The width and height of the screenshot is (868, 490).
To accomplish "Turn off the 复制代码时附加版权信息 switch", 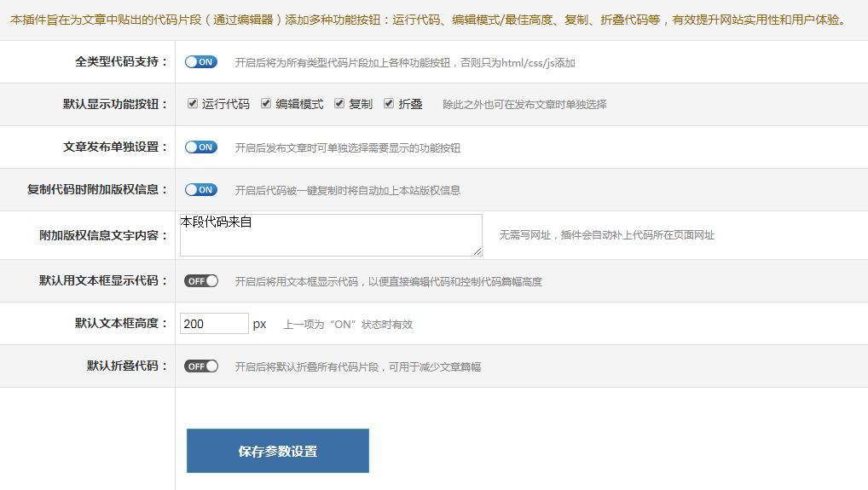I will [x=201, y=190].
